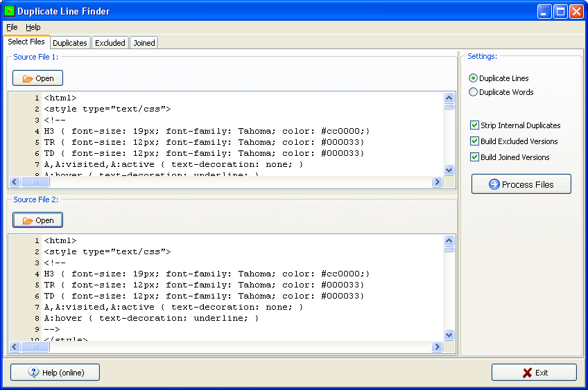This screenshot has width=588, height=390.
Task: Toggle Build Joined Versions checkbox
Action: coord(510,157)
